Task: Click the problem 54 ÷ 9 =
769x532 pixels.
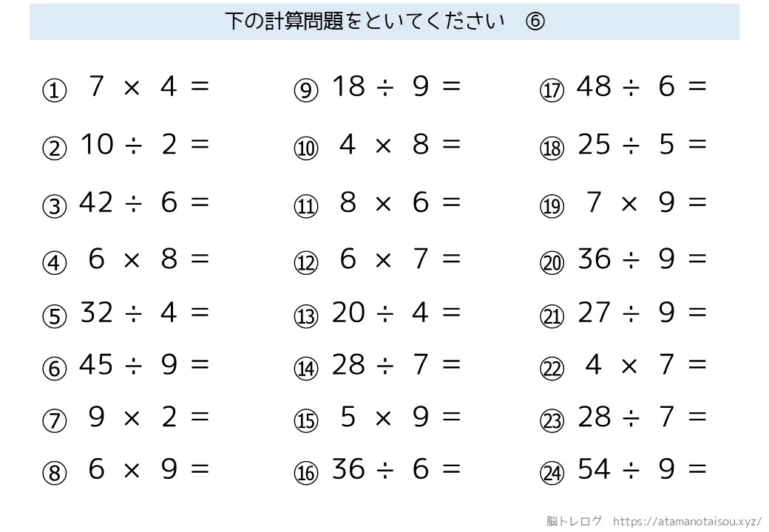Action: point(642,468)
